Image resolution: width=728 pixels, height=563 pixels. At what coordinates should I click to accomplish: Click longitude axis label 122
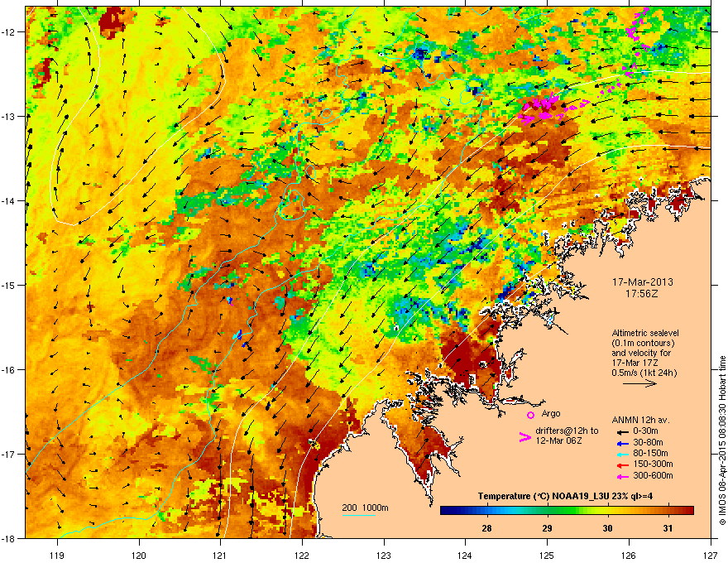pyautogui.click(x=302, y=555)
